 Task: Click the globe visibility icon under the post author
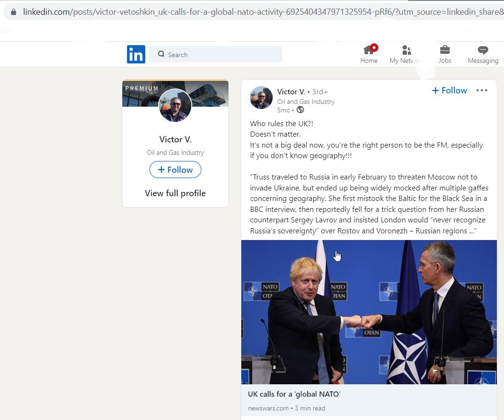pos(300,110)
